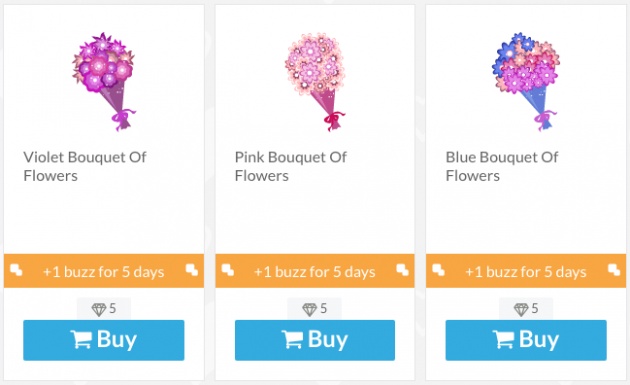Click the Violet Bouquet Of Flowers image

click(104, 82)
